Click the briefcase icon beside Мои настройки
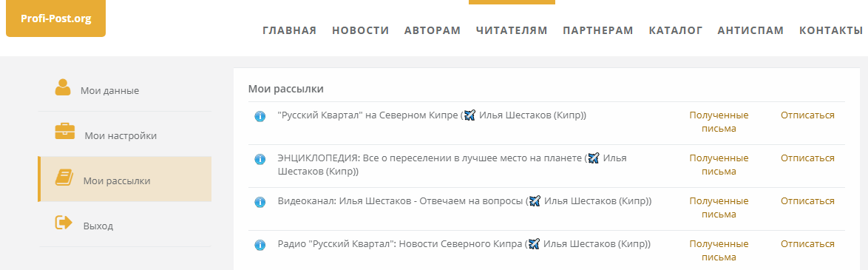 65,132
